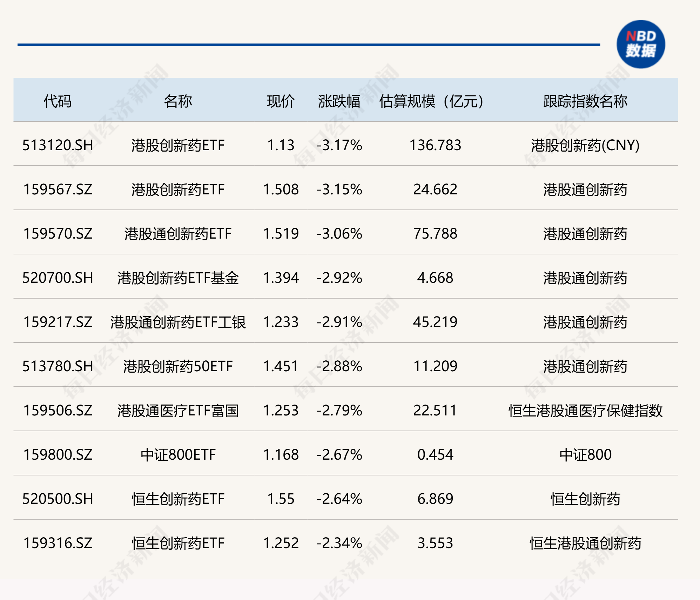
Task: Select code 513780.SH
Action: [58, 366]
